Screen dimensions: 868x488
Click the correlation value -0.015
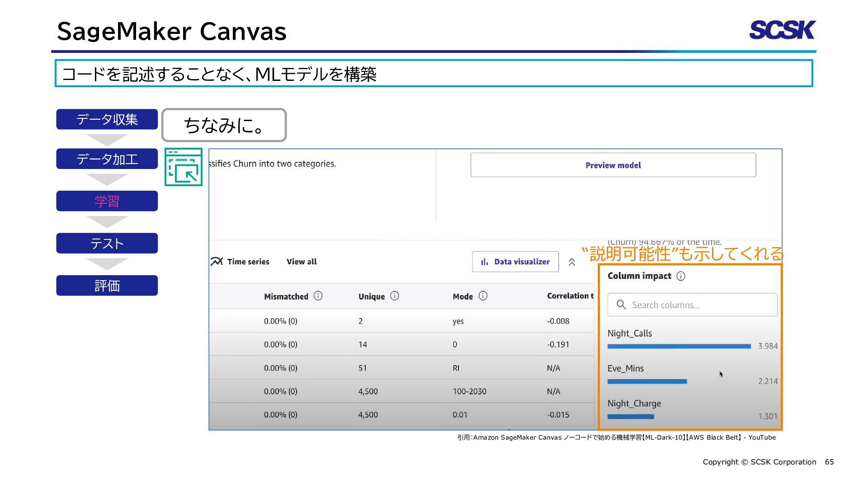[558, 415]
